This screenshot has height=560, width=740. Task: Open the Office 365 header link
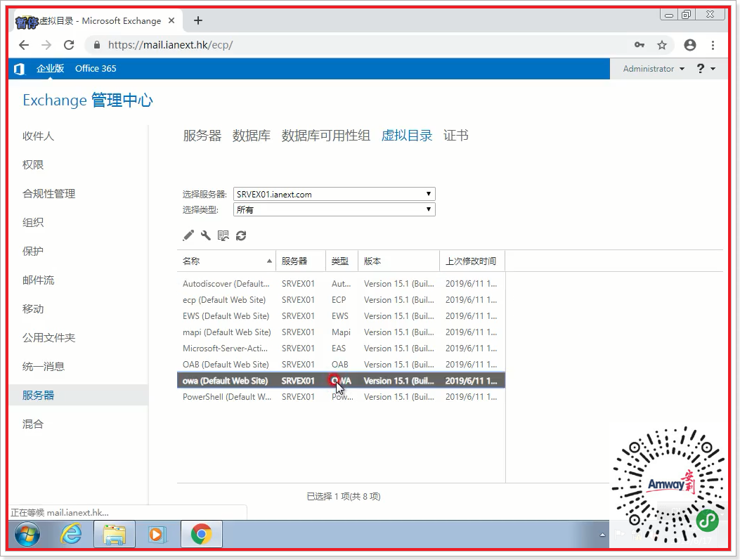point(96,69)
